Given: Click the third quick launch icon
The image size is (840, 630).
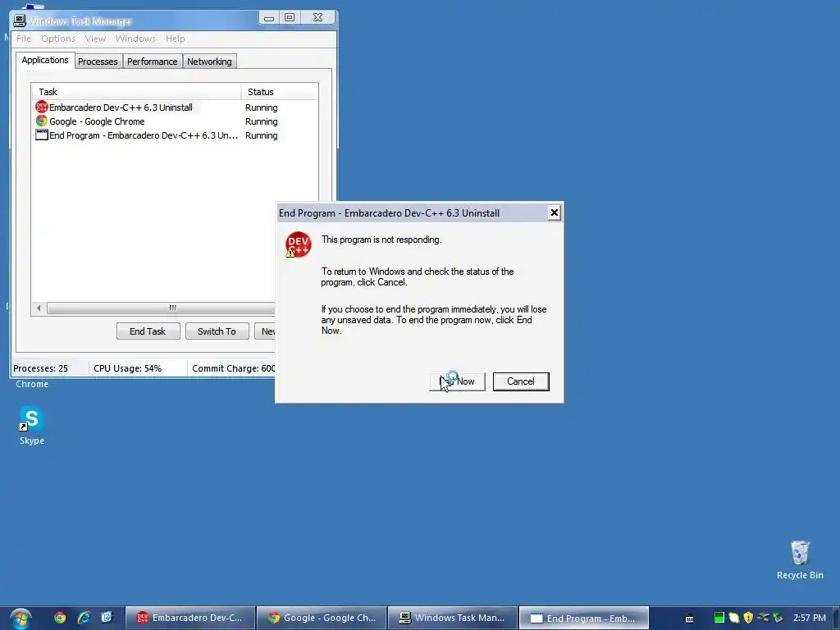Looking at the screenshot, I should coord(107,618).
